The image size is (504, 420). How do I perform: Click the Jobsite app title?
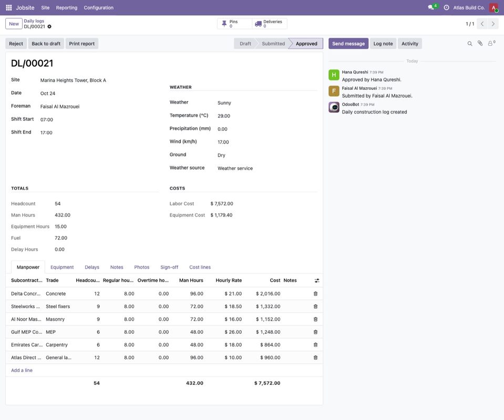25,8
